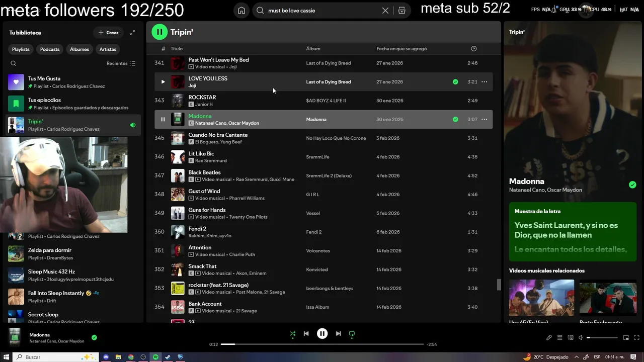Viewport: 644px width, 362px height.
Task: Toggle saved checkmark in the now-playing side panel
Action: click(632, 185)
